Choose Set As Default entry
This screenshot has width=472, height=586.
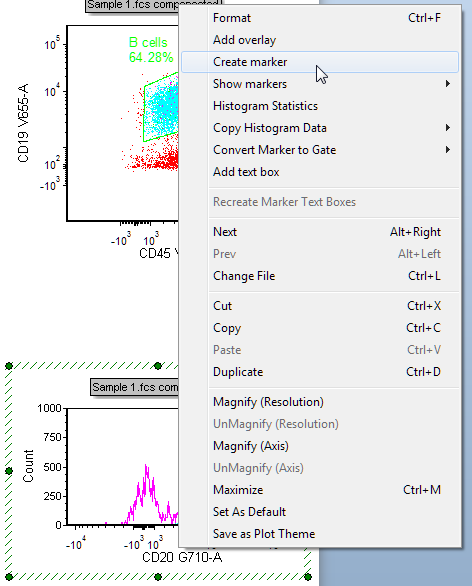tap(320, 512)
